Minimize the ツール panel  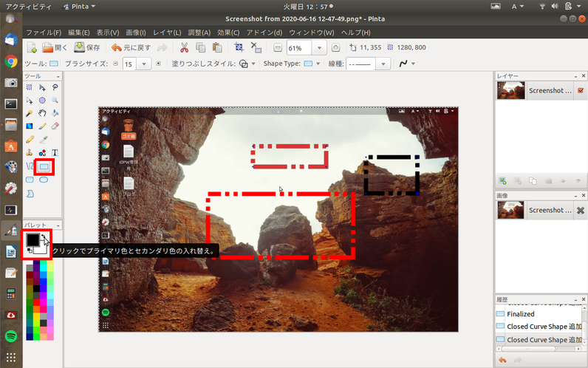[58, 76]
